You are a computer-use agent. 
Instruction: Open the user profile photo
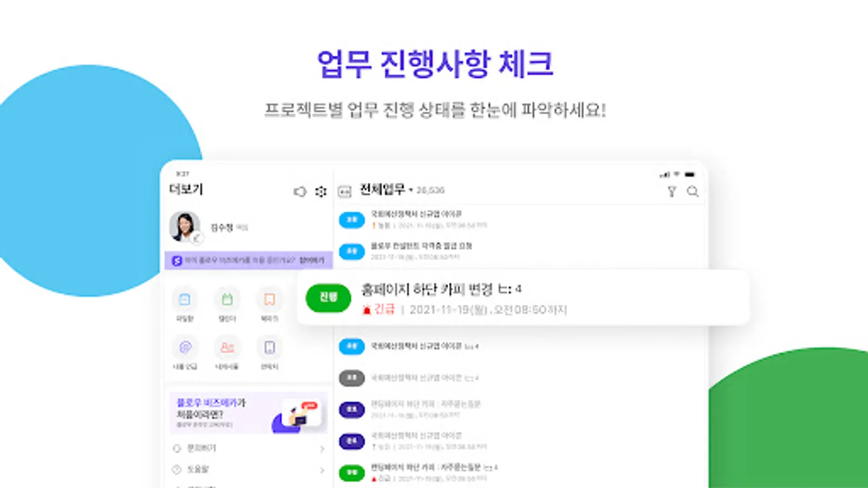pyautogui.click(x=185, y=227)
